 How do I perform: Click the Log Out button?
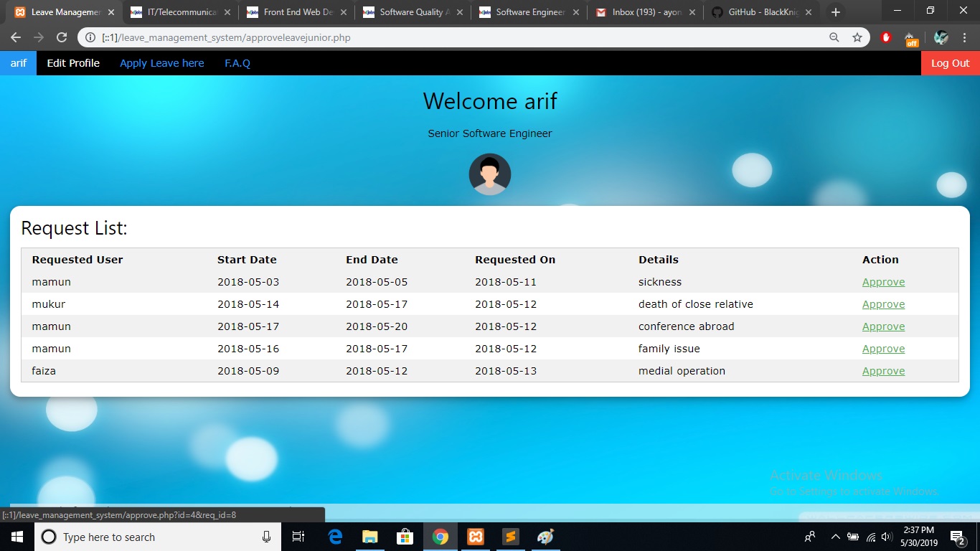pos(950,63)
